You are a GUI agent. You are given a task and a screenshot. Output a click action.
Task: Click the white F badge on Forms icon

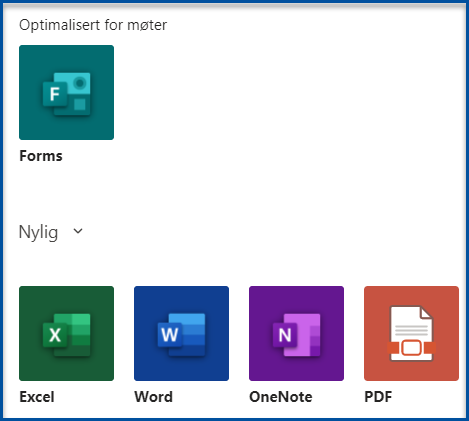[x=55, y=94]
